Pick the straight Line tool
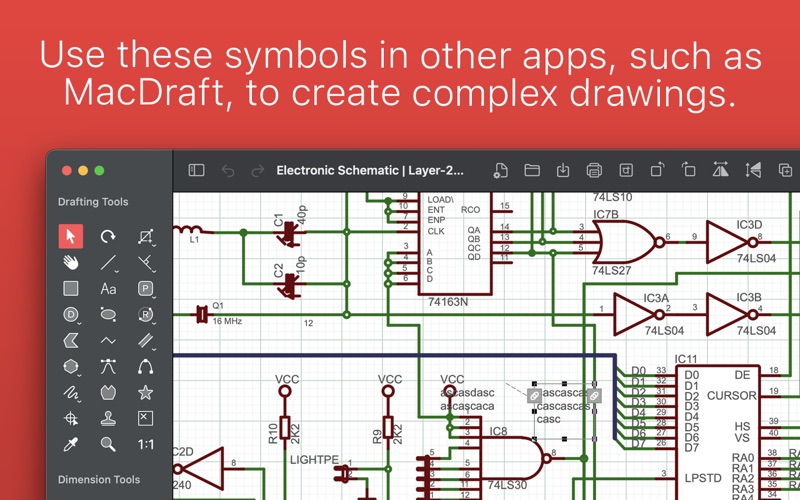The height and width of the screenshot is (500, 800). point(108,263)
